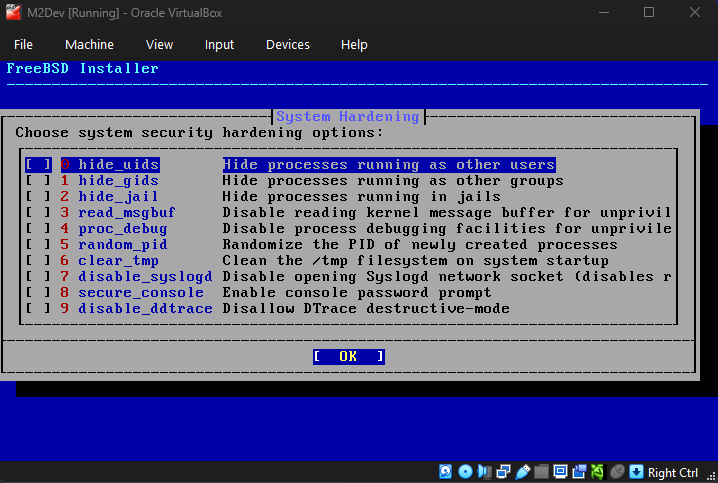This screenshot has width=718, height=483.
Task: Open the network adapter status icon
Action: (503, 472)
